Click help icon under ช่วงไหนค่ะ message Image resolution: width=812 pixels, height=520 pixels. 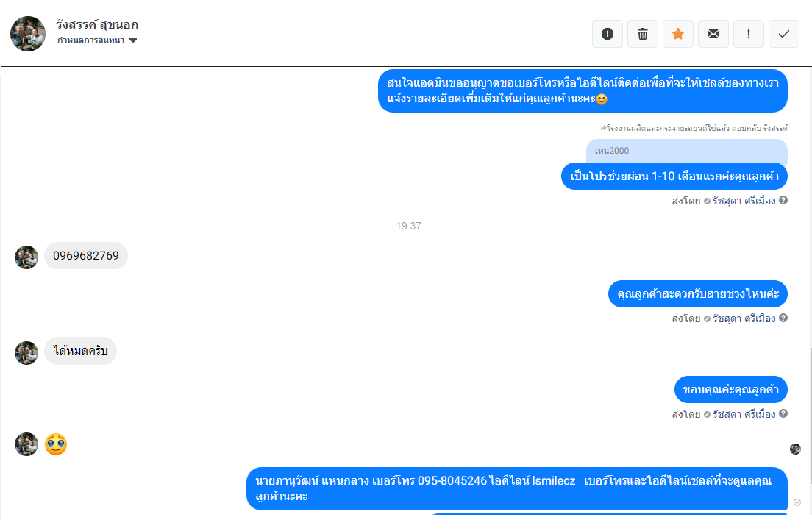tap(783, 318)
